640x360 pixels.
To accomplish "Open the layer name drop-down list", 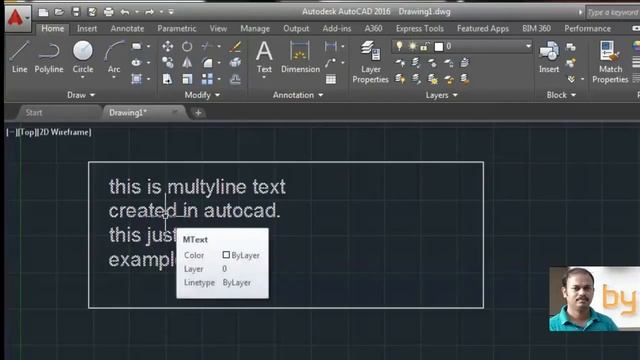I will point(528,46).
